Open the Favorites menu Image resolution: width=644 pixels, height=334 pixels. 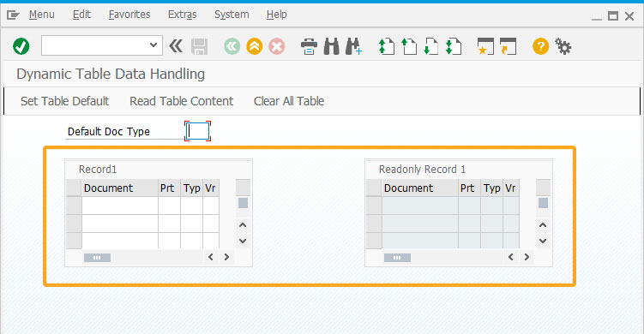point(129,15)
